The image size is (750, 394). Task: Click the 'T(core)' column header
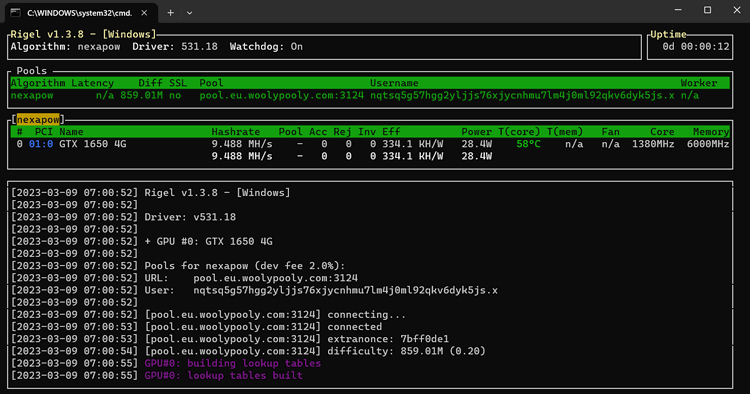click(x=519, y=132)
